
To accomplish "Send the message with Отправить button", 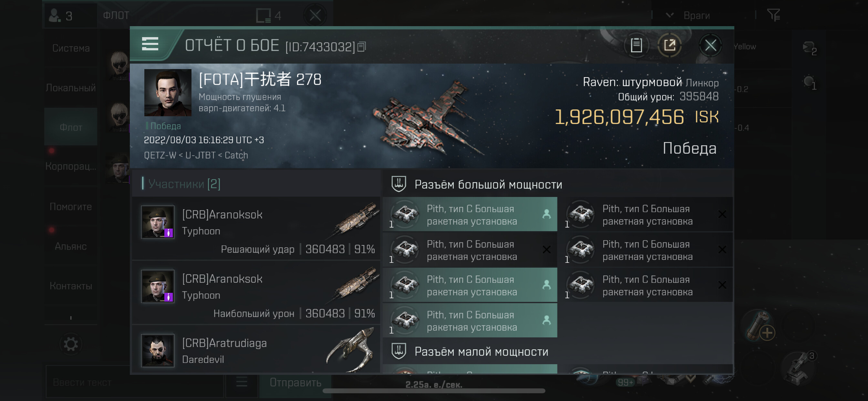I will pos(295,383).
